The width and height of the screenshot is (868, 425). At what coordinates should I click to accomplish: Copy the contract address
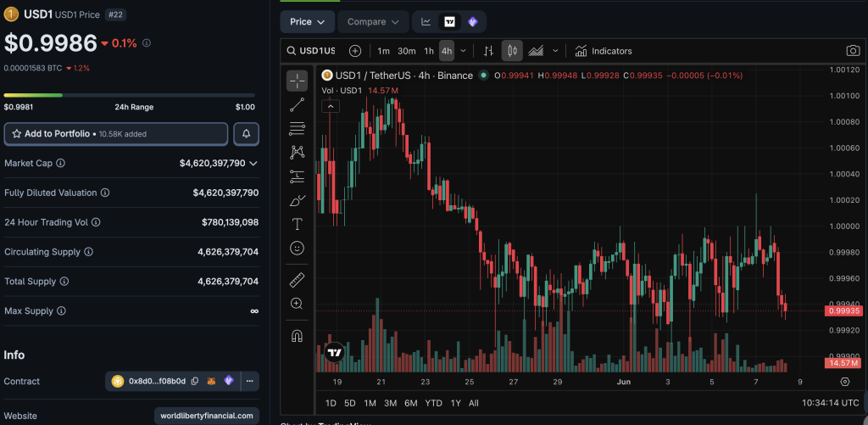[x=195, y=381]
